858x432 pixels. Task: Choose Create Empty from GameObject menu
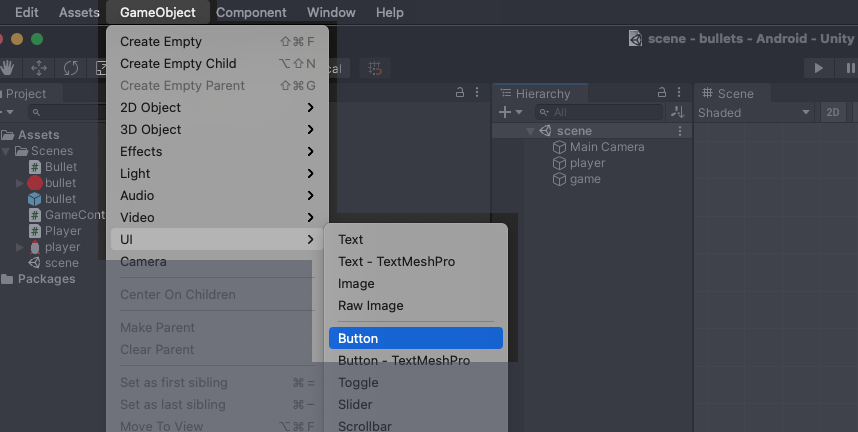pyautogui.click(x=219, y=42)
